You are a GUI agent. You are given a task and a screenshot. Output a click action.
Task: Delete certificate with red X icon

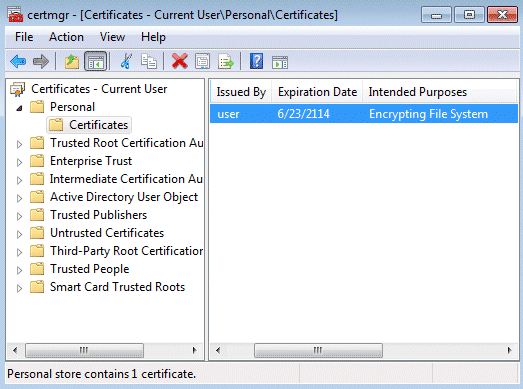point(179,61)
